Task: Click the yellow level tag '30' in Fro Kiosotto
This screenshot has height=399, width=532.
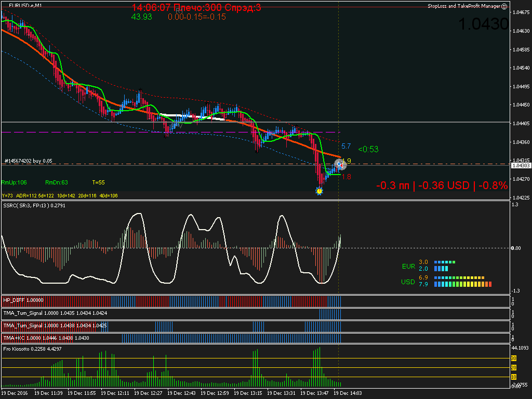Action: point(514,358)
